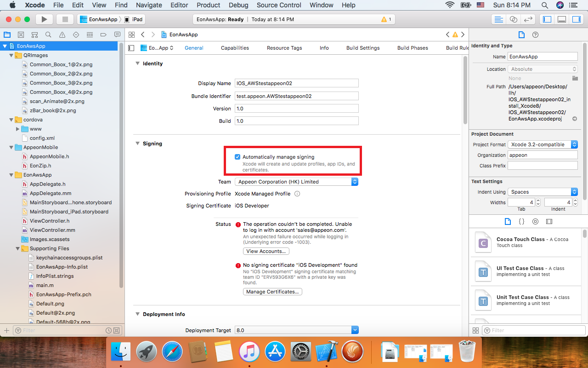Collapse the QRImages folder
The width and height of the screenshot is (588, 368).
(11, 55)
